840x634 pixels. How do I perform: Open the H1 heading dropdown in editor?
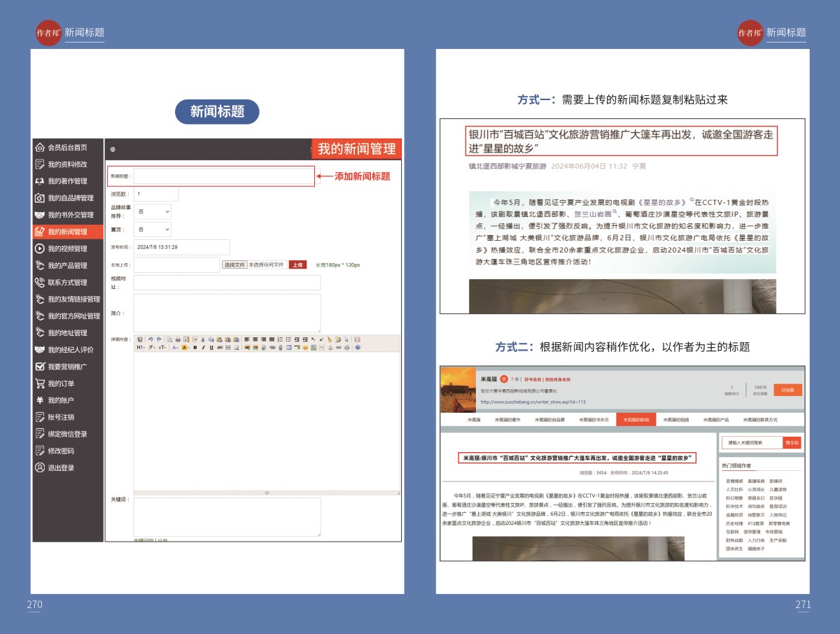(x=141, y=347)
